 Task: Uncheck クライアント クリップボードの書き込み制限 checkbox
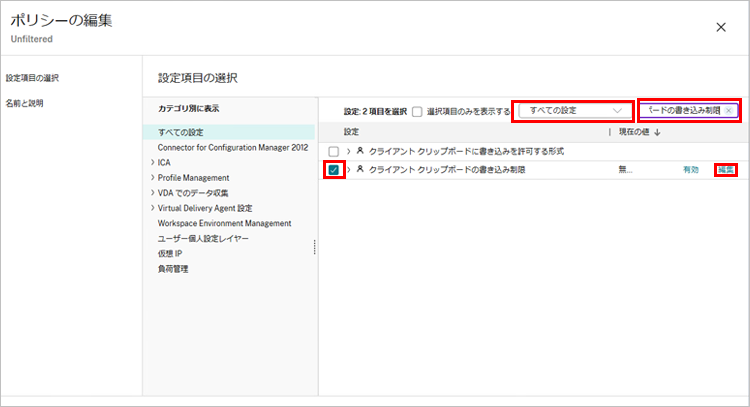[333, 170]
